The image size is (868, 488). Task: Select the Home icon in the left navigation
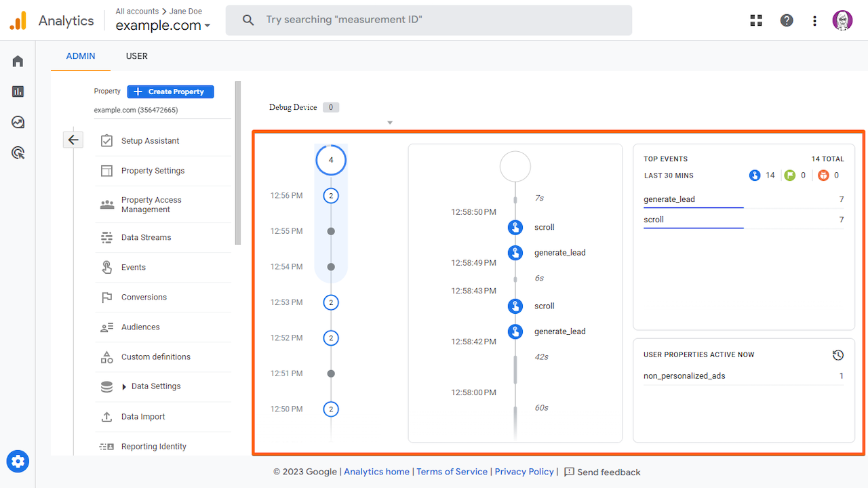[17, 60]
